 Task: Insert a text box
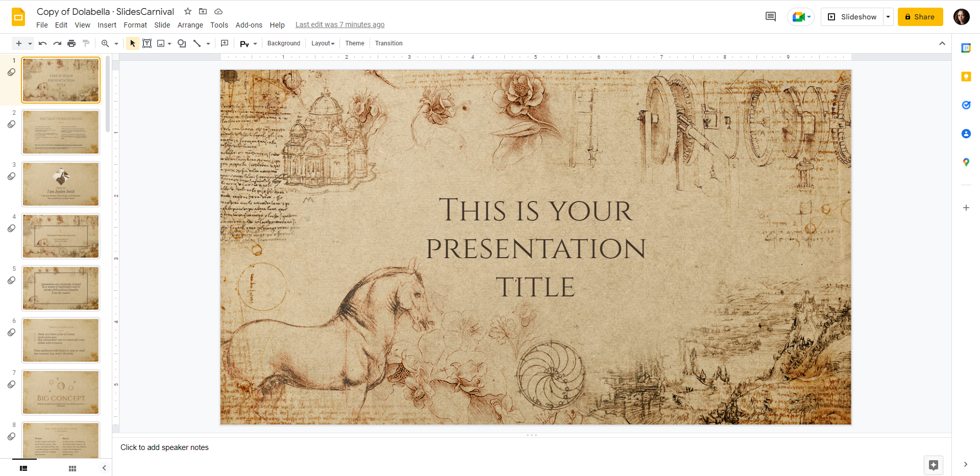pos(147,43)
